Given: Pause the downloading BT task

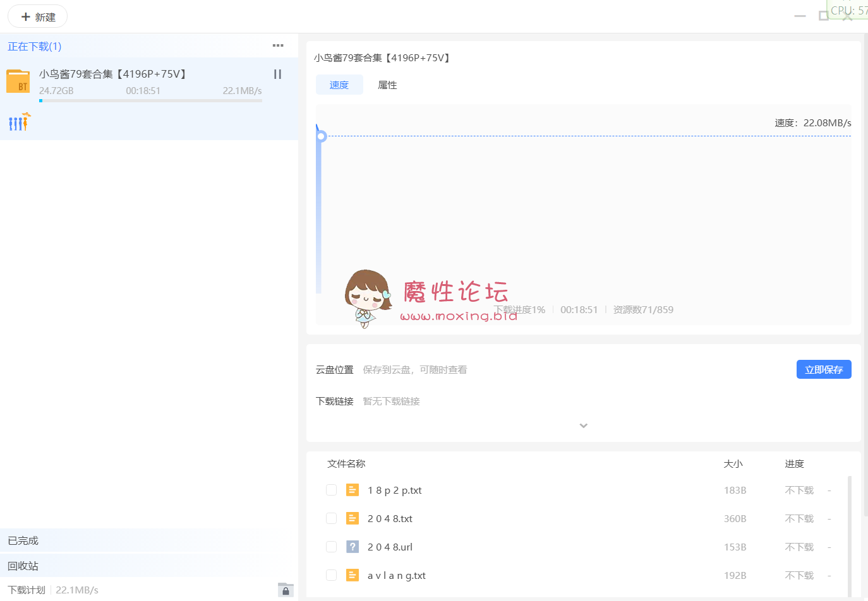Looking at the screenshot, I should [x=277, y=74].
